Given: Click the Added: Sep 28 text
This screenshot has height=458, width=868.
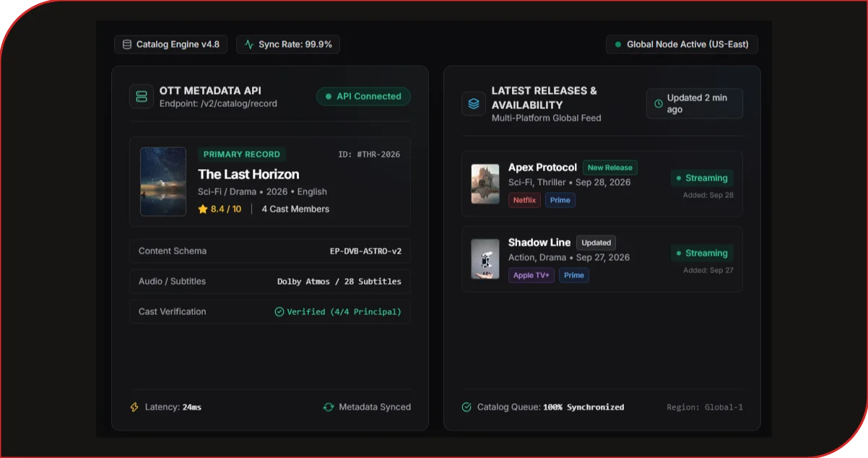Looking at the screenshot, I should [708, 195].
